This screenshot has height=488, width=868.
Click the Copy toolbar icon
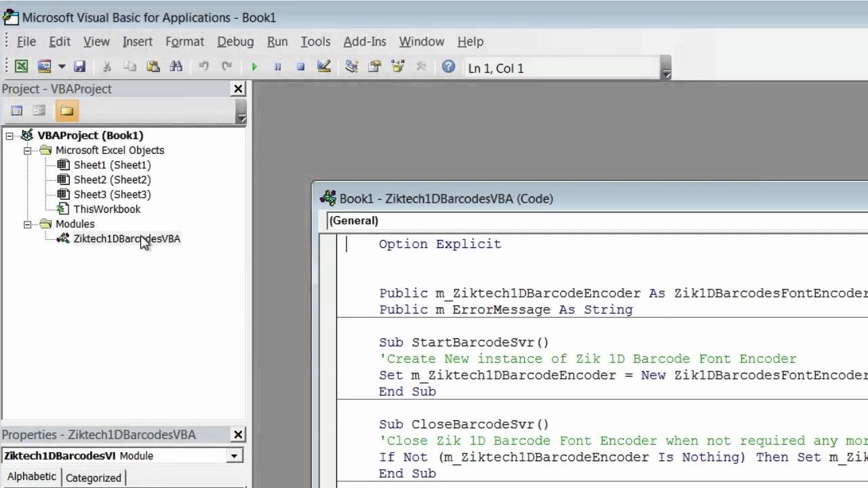(130, 66)
